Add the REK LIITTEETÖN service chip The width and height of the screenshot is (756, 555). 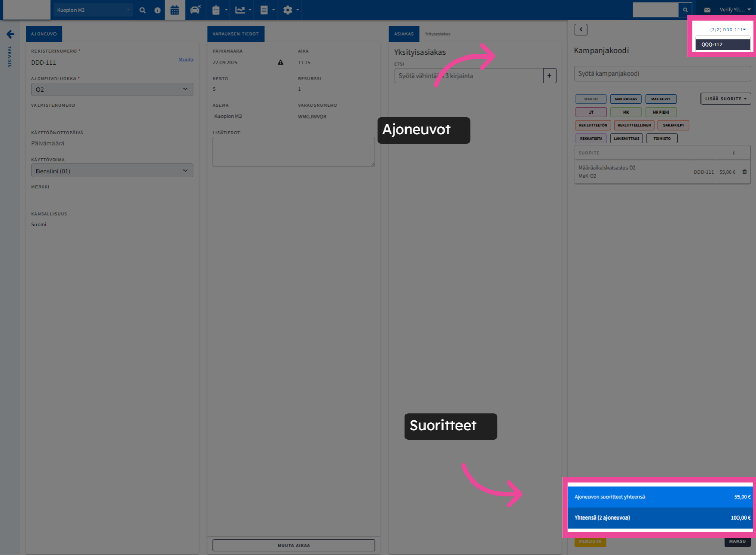tap(593, 125)
